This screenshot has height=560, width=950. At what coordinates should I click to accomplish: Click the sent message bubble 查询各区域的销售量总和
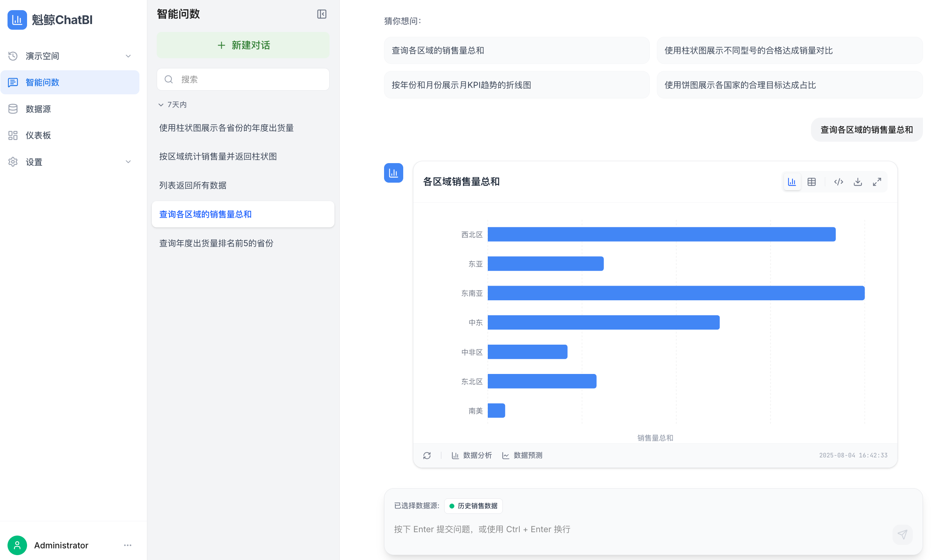[867, 130]
